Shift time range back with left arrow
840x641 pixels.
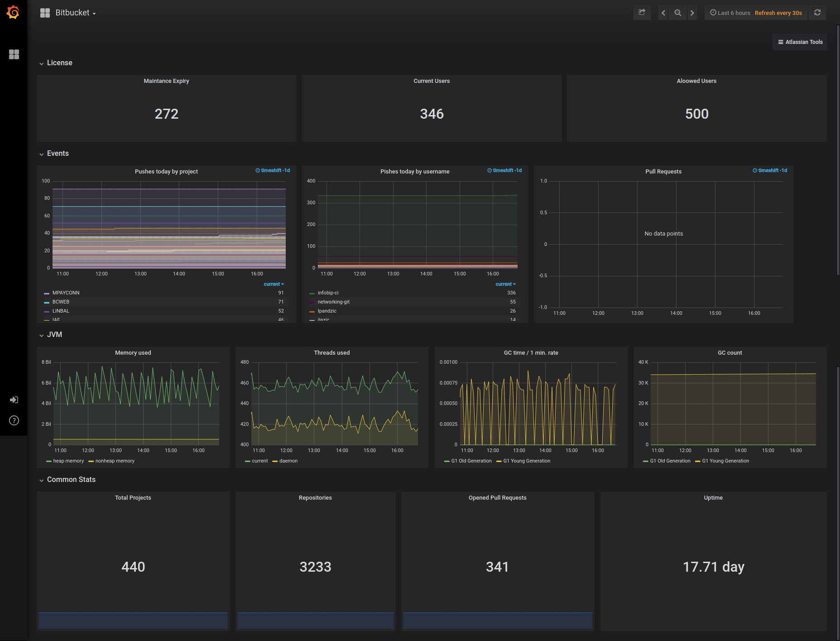pos(663,13)
